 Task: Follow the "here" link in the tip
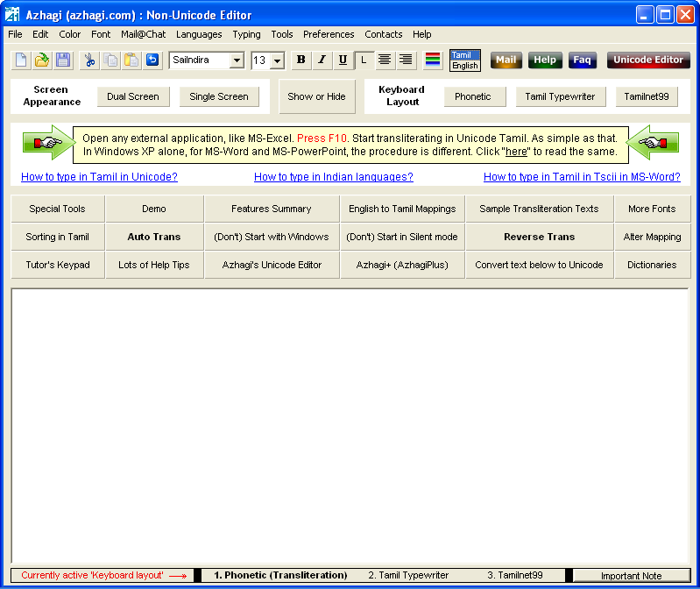pyautogui.click(x=516, y=152)
